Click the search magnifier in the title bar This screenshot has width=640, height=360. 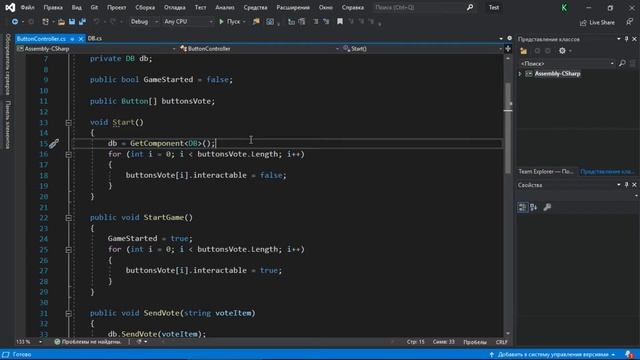click(x=470, y=7)
